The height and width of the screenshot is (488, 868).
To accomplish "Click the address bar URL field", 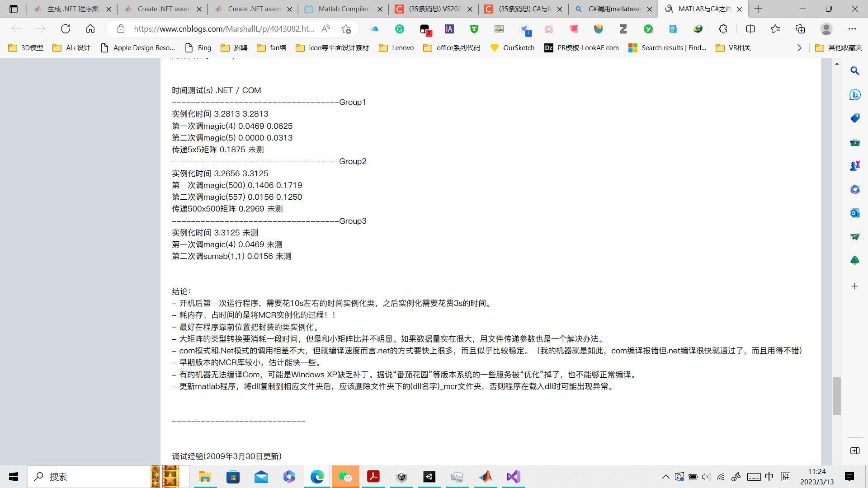I will [x=224, y=29].
